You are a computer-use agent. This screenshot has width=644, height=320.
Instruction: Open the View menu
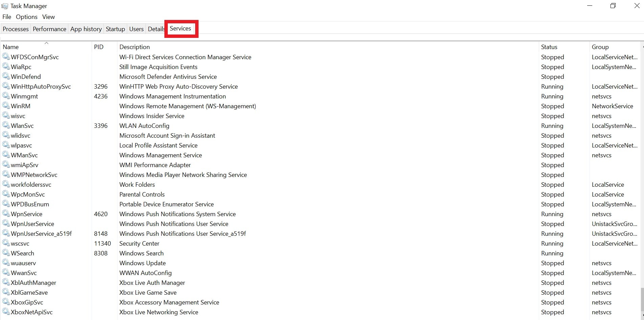tap(48, 17)
